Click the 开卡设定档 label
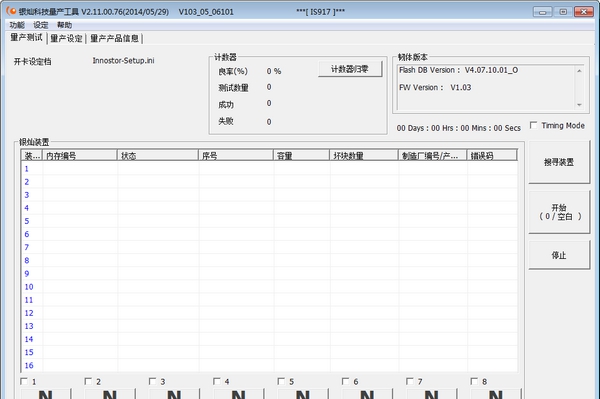Image resolution: width=600 pixels, height=399 pixels. point(33,62)
